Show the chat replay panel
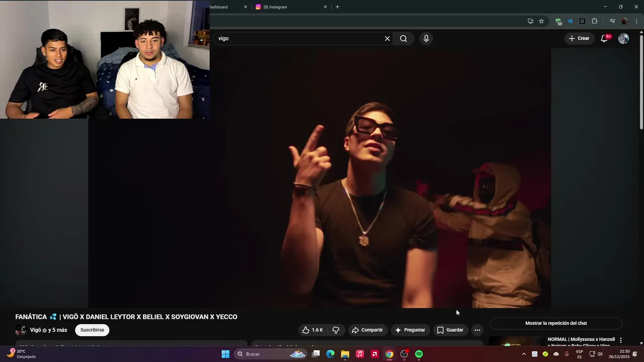 pyautogui.click(x=556, y=323)
